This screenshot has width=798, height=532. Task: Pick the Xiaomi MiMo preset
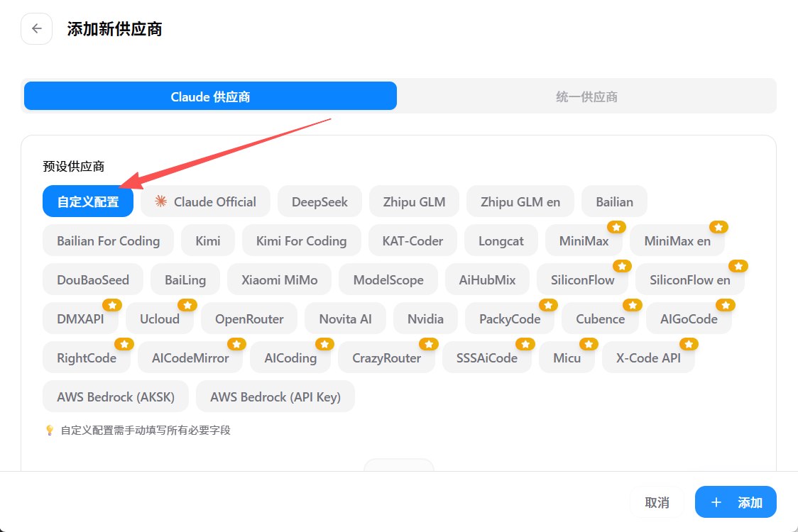pyautogui.click(x=280, y=279)
